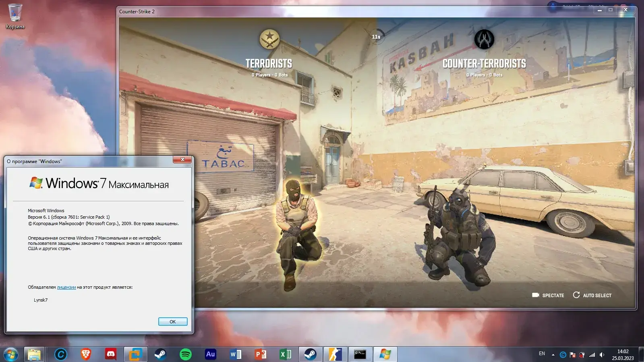Open the license link in About Windows dialog
This screenshot has height=362, width=644.
click(x=66, y=287)
